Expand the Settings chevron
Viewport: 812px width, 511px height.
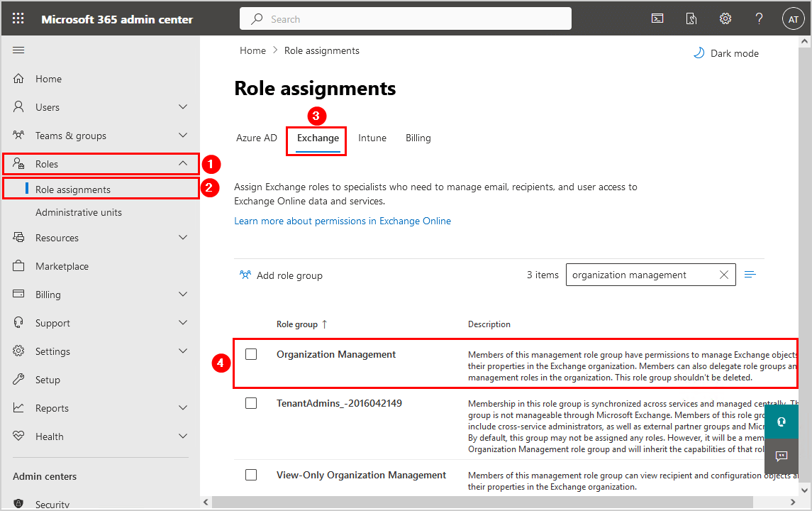point(183,351)
